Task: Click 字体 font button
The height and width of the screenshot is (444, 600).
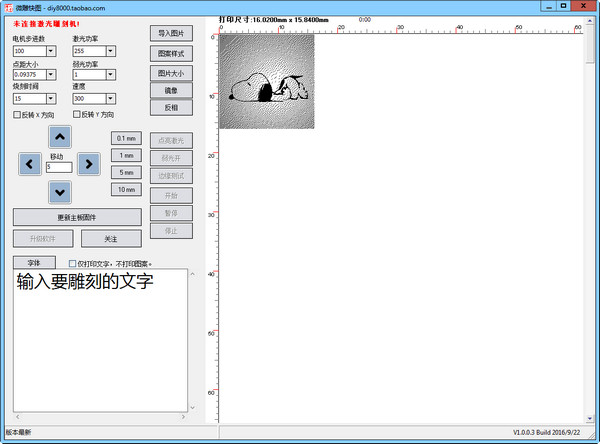Action: tap(34, 263)
